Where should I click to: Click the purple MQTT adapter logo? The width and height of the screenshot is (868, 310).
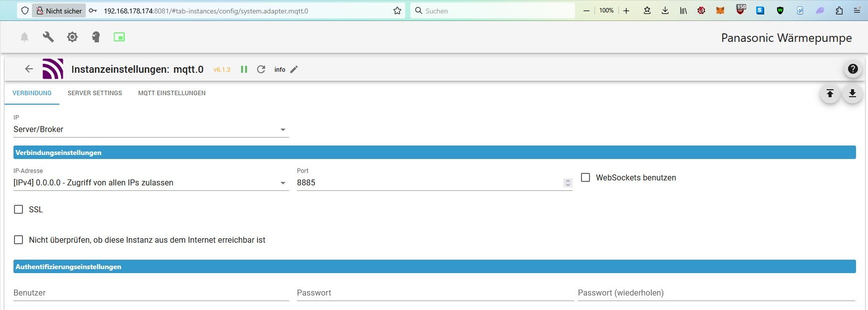[x=53, y=69]
